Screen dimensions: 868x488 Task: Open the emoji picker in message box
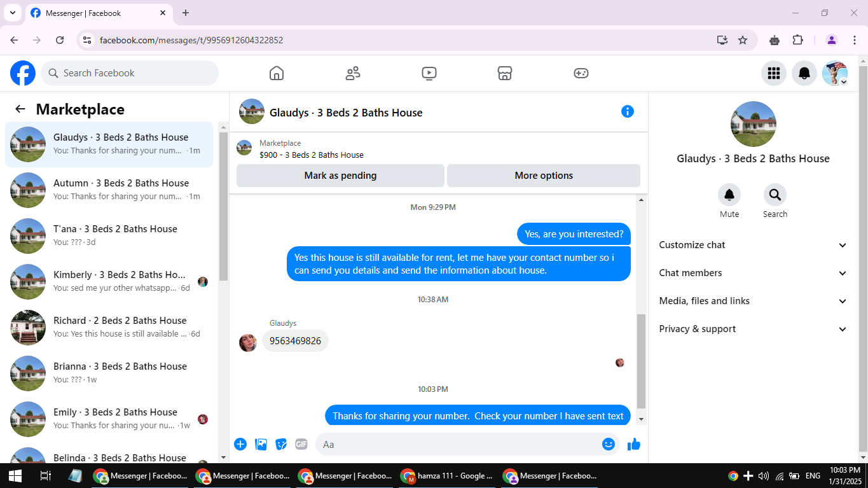pos(609,444)
